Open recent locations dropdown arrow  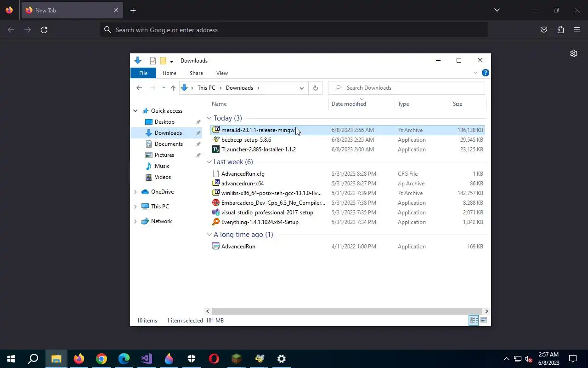coord(163,88)
